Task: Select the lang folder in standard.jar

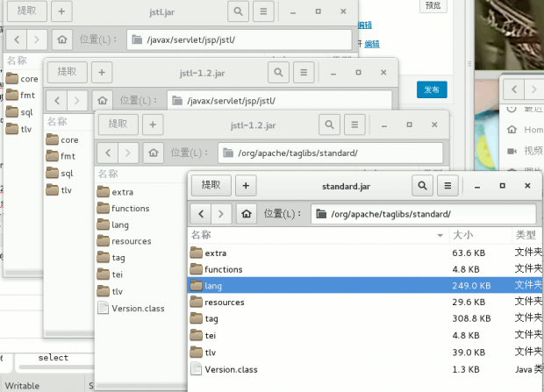Action: pyautogui.click(x=213, y=286)
